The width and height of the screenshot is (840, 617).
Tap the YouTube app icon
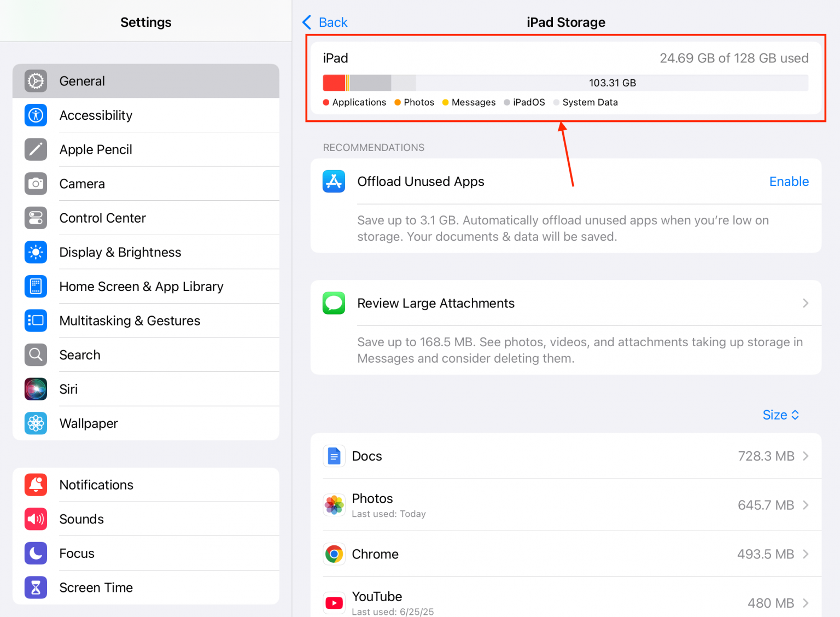pyautogui.click(x=334, y=602)
